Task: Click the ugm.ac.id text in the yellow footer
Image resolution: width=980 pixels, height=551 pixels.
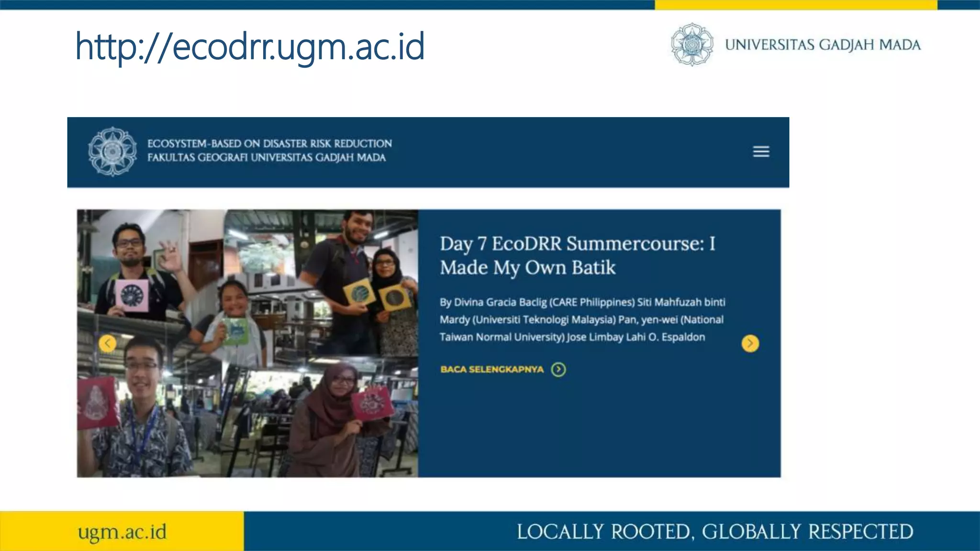Action: (122, 532)
